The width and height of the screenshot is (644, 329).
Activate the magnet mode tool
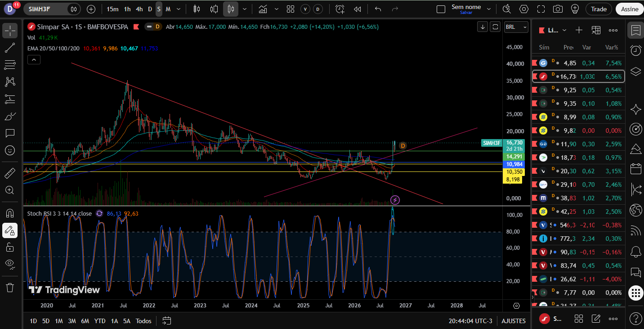[x=10, y=212]
